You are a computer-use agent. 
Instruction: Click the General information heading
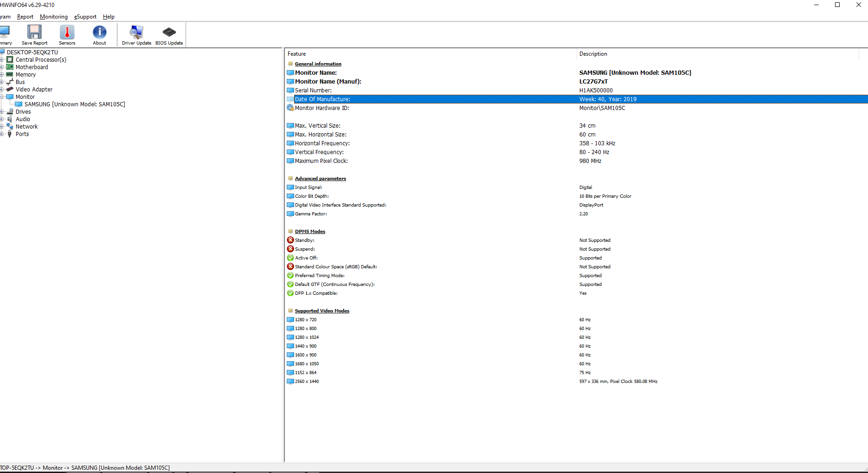click(318, 64)
